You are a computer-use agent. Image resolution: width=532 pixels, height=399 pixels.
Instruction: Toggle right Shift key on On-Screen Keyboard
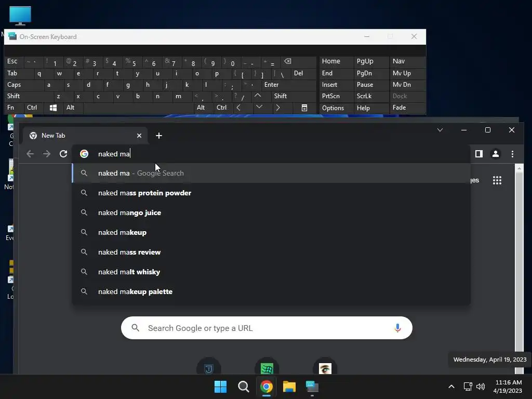pos(294,96)
